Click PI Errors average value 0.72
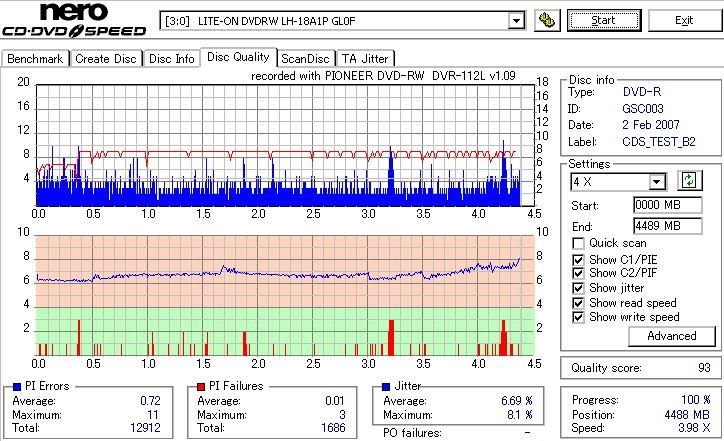 151,401
